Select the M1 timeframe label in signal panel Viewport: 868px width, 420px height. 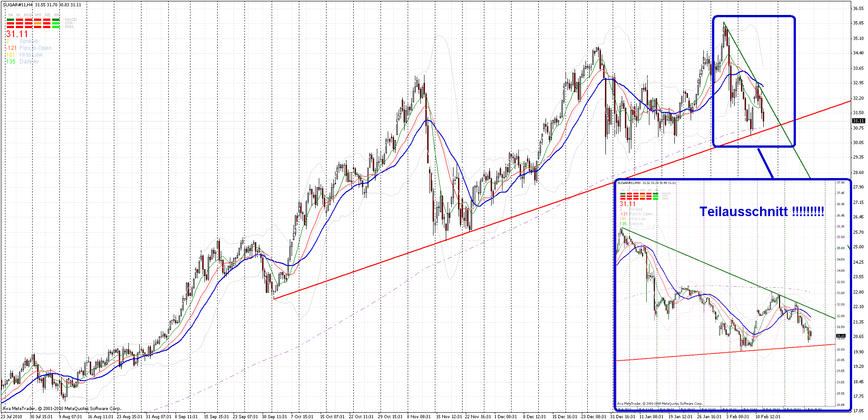click(x=57, y=15)
